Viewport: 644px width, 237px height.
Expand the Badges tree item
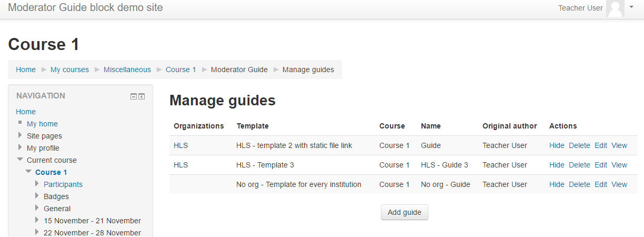click(37, 196)
